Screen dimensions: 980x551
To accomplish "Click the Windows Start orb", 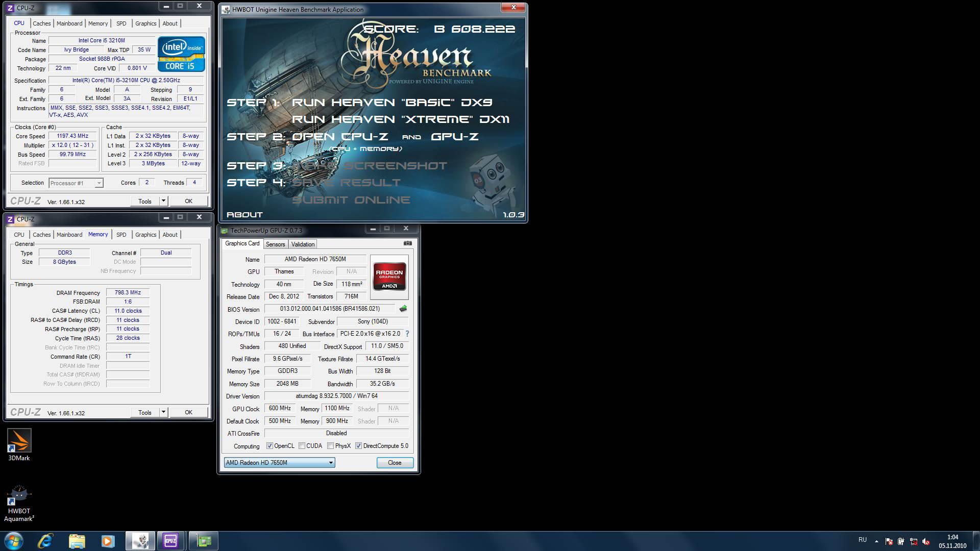I will (14, 541).
